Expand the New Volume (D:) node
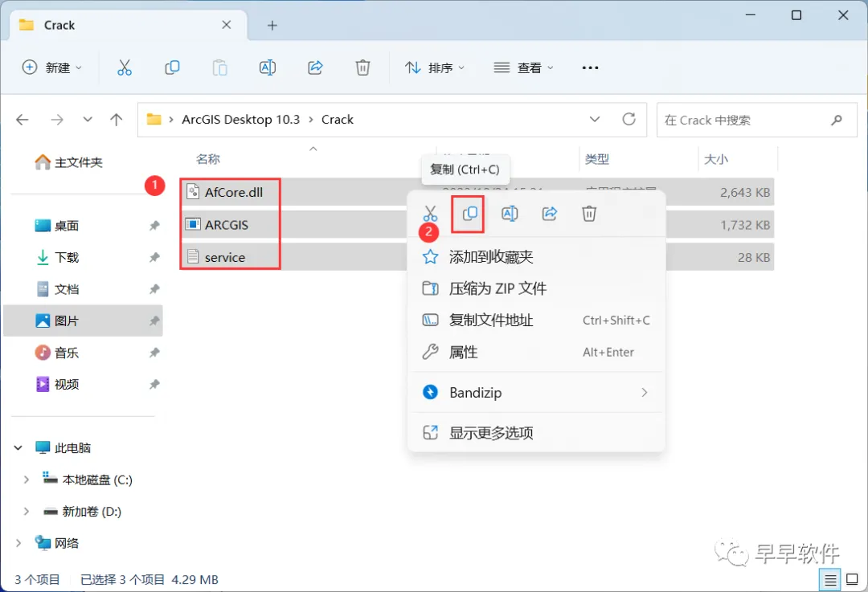868x592 pixels. coord(26,511)
